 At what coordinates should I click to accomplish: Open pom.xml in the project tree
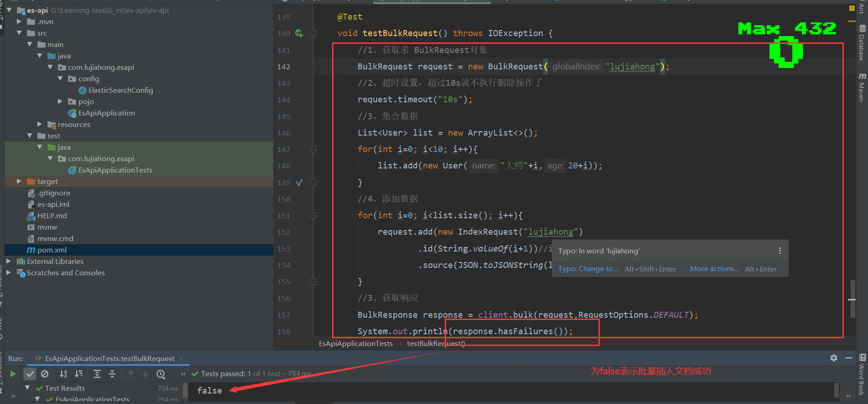pos(52,250)
